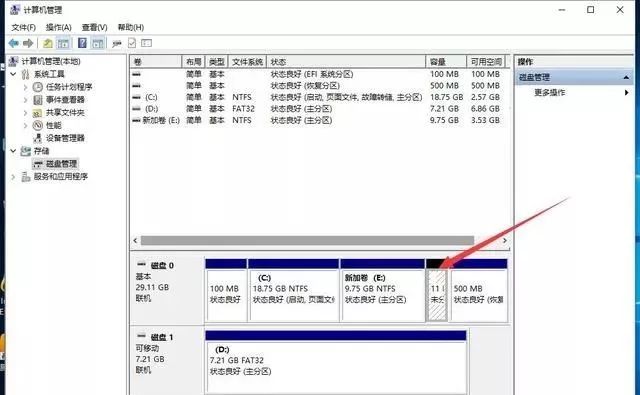Collapse the 存储 tree node
This screenshot has height=395, width=640.
[x=13, y=151]
